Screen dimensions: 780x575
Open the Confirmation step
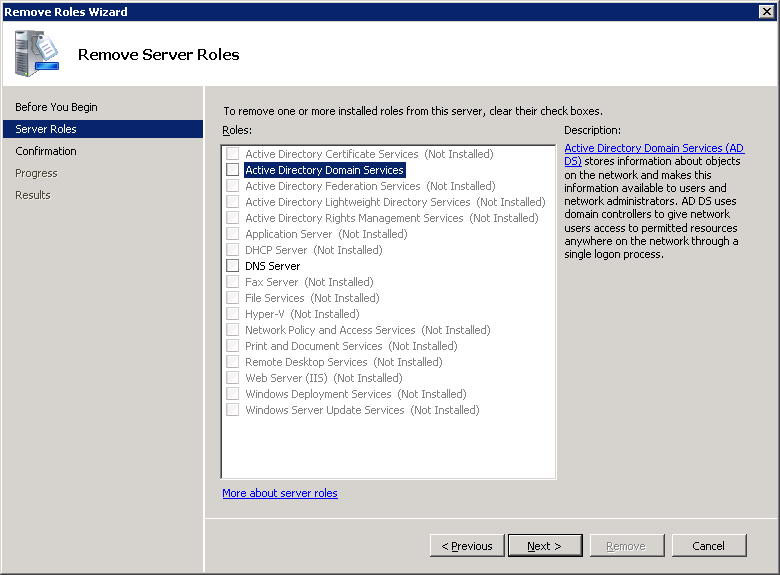click(46, 151)
